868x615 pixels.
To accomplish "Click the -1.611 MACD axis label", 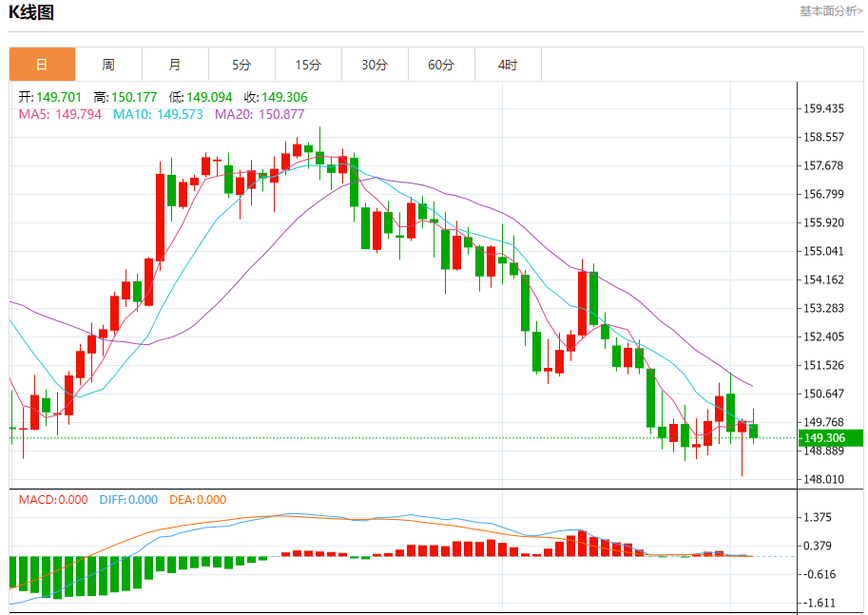I will click(x=820, y=603).
